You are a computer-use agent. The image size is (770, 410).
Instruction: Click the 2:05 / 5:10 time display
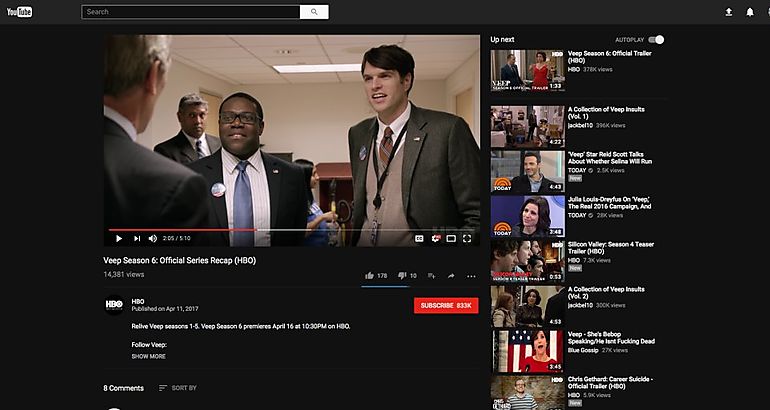pyautogui.click(x=176, y=239)
